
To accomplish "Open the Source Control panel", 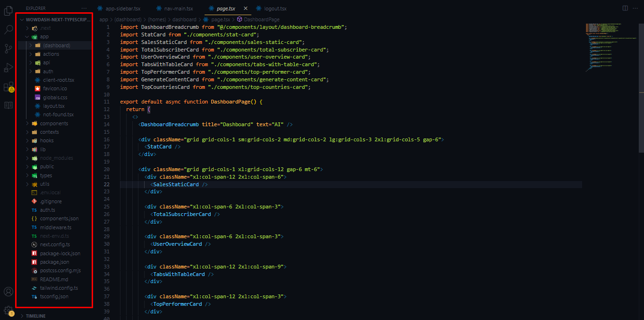I will tap(8, 48).
